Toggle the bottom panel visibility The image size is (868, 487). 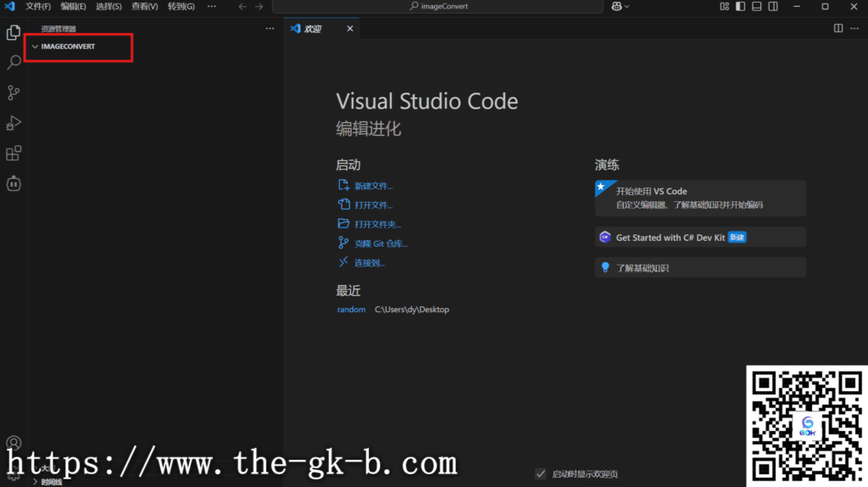(757, 7)
